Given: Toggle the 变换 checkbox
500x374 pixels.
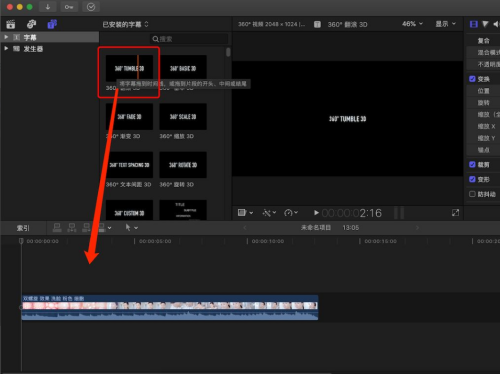Looking at the screenshot, I should (x=472, y=79).
